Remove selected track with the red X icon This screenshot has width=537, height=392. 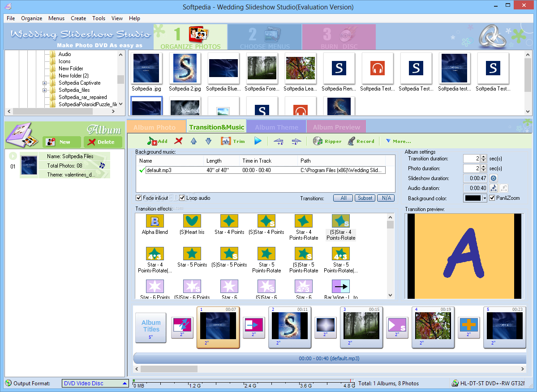[178, 141]
